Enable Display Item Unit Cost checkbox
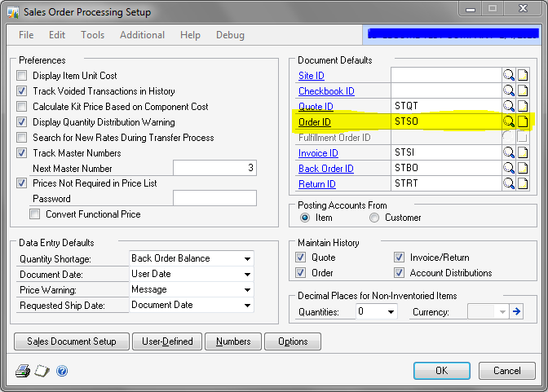This screenshot has width=548, height=392. (22, 76)
